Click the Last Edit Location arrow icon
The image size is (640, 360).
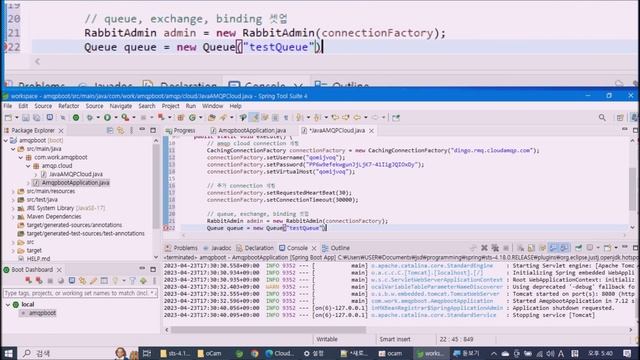pos(336,118)
